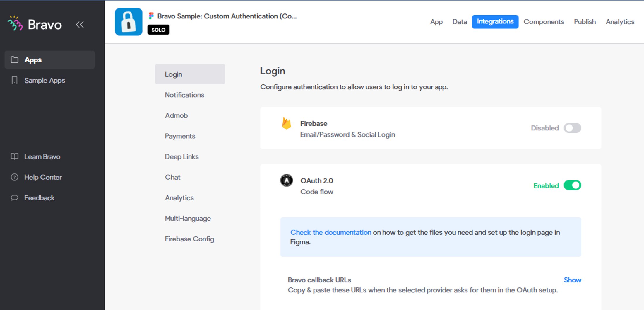Click the Check the documentation link
This screenshot has width=644, height=310.
(330, 232)
